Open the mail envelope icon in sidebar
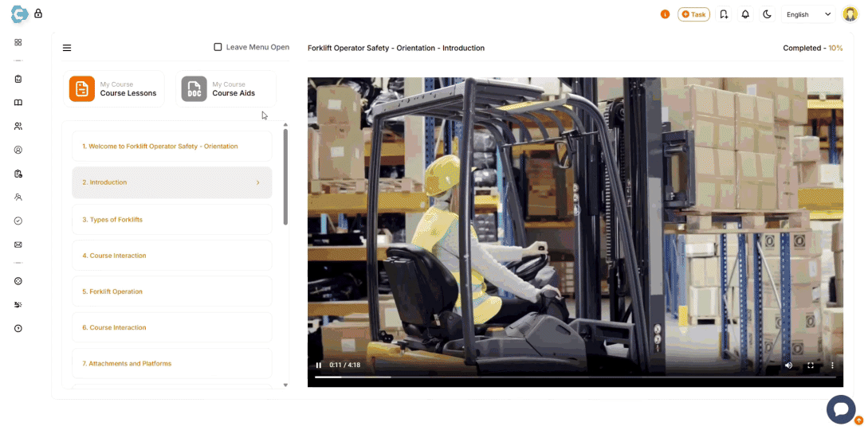 pos(18,244)
